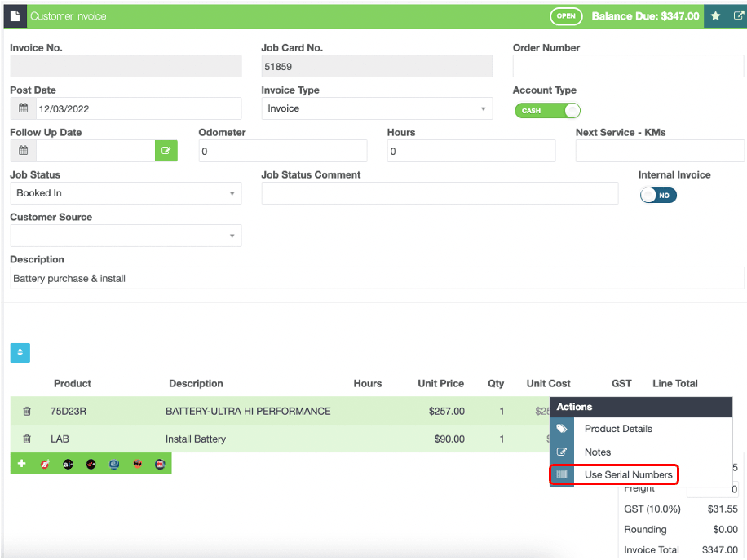
Task: Open the Post Date calendar picker
Action: (x=23, y=108)
